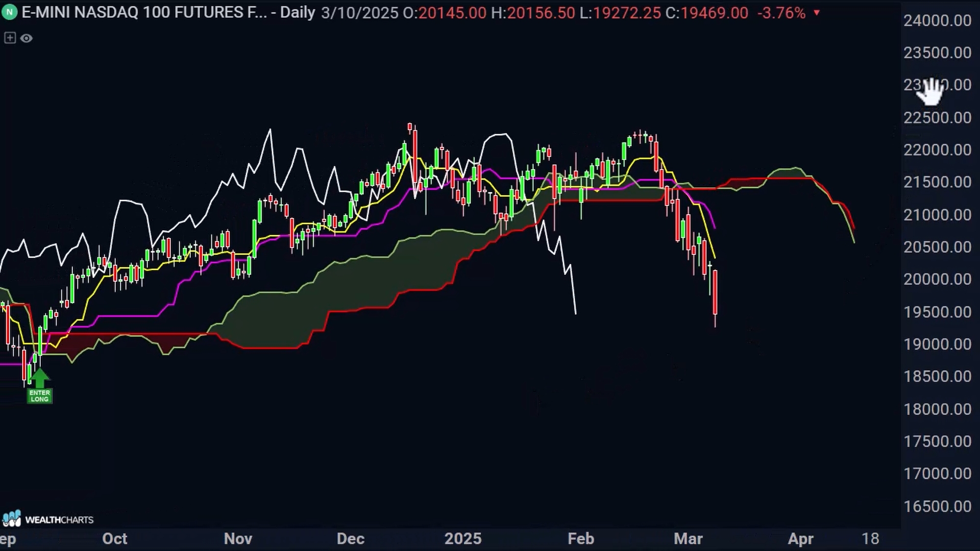Click the 19500.00 price axis label
The image size is (980, 551).
(937, 312)
